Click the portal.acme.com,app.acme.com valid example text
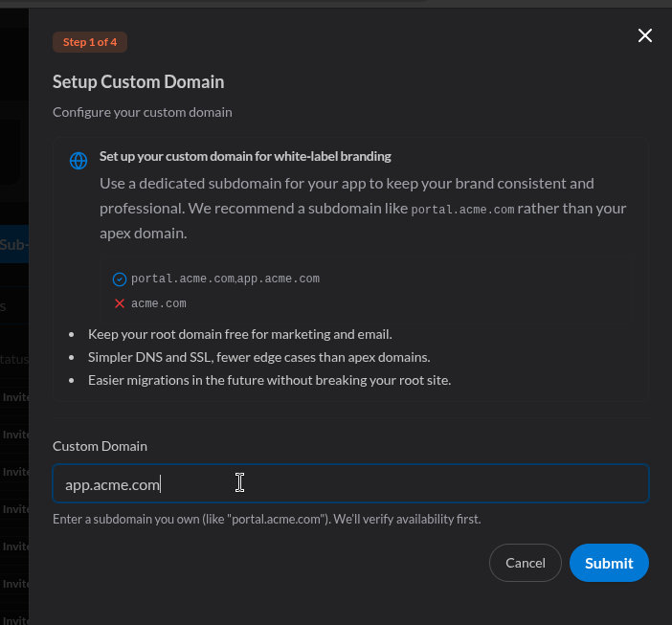 pos(225,279)
